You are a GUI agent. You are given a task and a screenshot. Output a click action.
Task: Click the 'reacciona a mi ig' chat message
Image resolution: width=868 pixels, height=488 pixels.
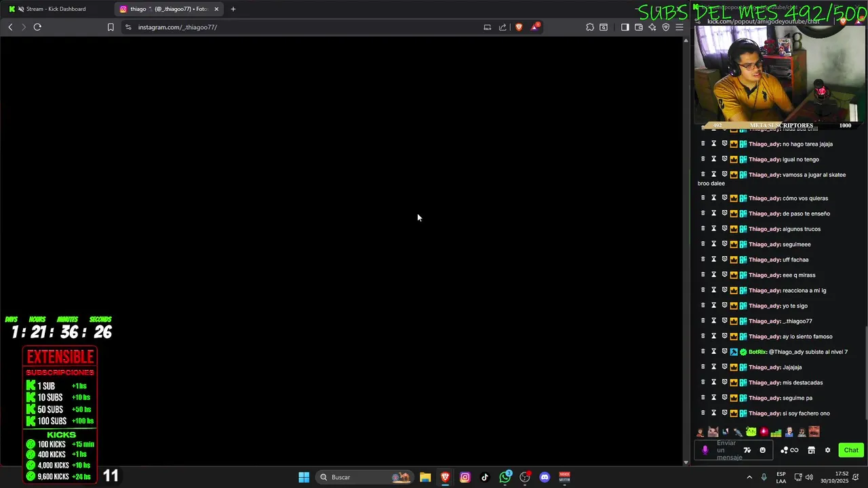[x=804, y=290]
